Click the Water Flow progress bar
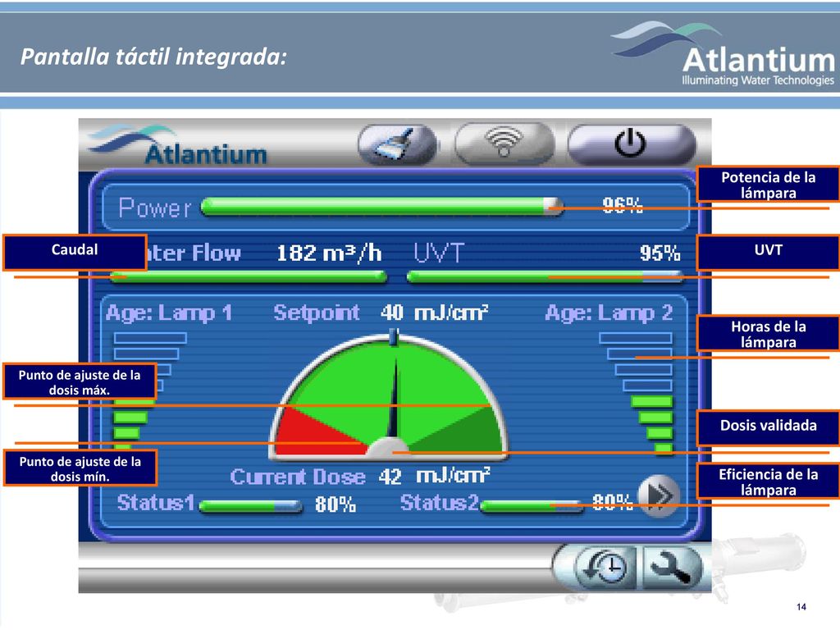Image resolution: width=840 pixels, height=630 pixels. 248,276
